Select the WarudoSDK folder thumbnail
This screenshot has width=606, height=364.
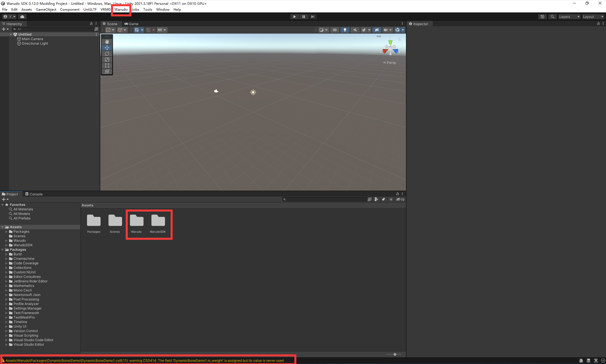158,224
